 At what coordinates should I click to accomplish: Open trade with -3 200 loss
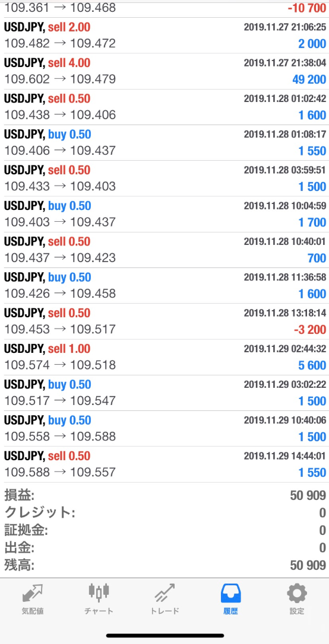[x=164, y=321]
